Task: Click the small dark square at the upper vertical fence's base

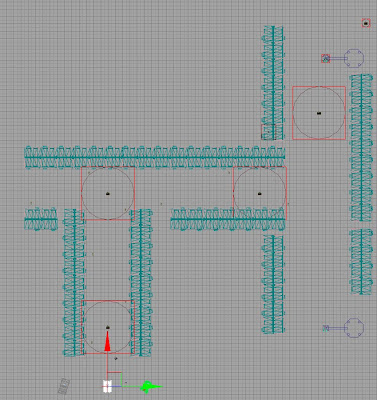Action: click(x=268, y=132)
